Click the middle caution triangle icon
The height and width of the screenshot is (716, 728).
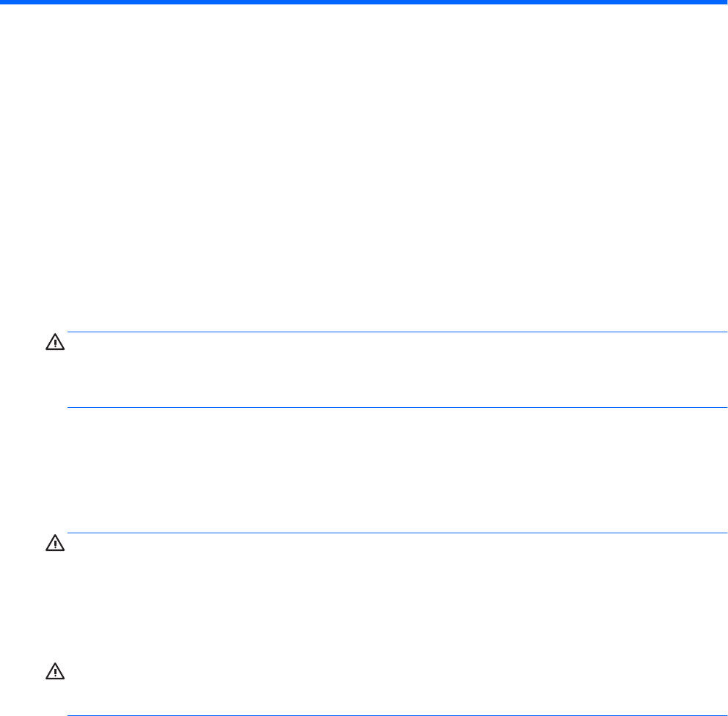[x=55, y=544]
